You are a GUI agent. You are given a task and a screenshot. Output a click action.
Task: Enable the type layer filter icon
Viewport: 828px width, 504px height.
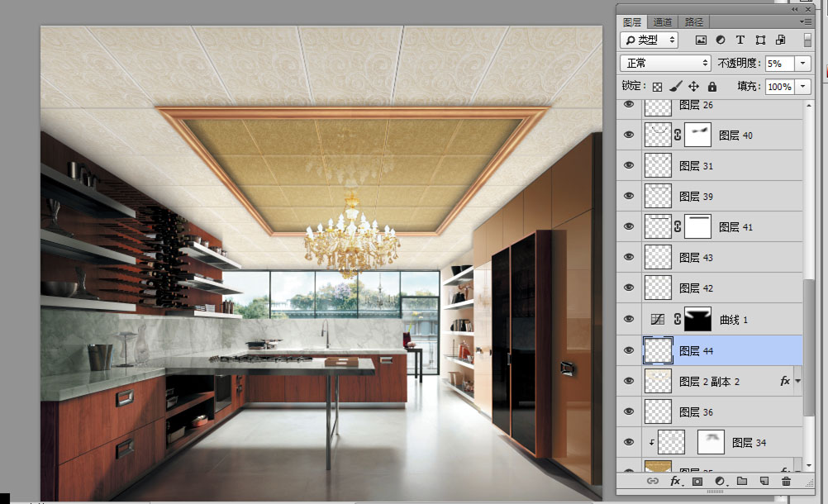pyautogui.click(x=740, y=40)
